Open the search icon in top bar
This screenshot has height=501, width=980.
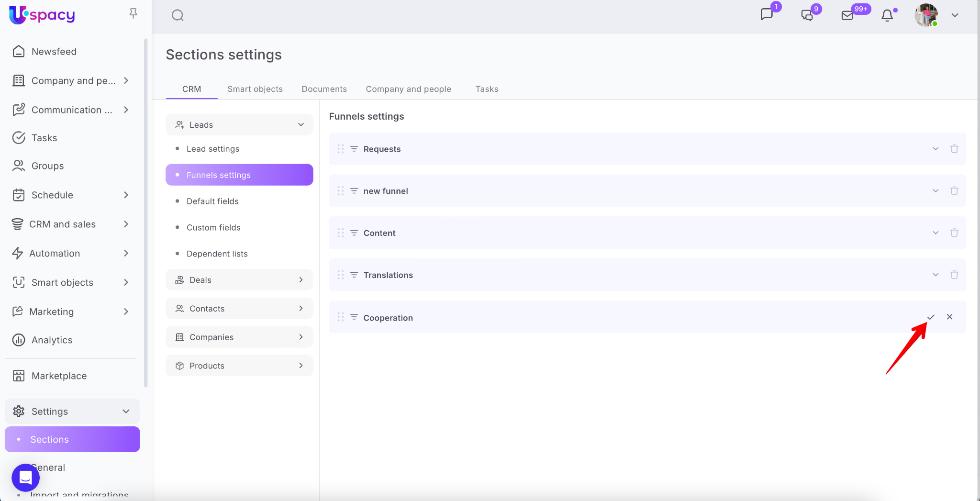pos(178,15)
